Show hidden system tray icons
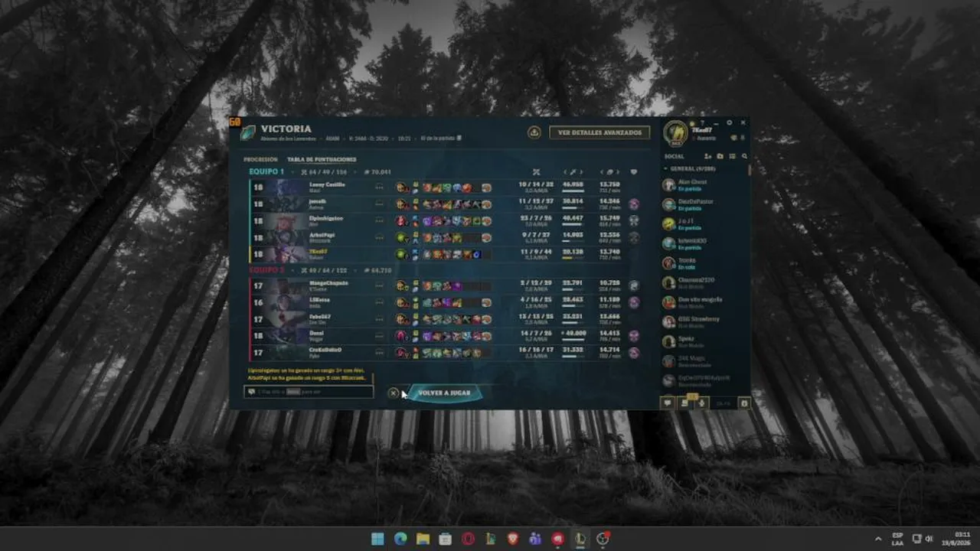This screenshot has width=980, height=551. (x=878, y=539)
